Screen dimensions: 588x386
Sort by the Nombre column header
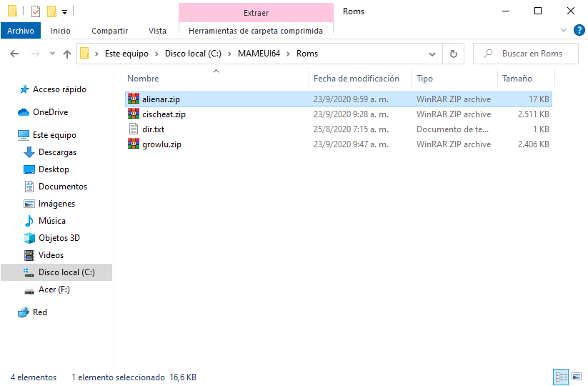(x=143, y=79)
